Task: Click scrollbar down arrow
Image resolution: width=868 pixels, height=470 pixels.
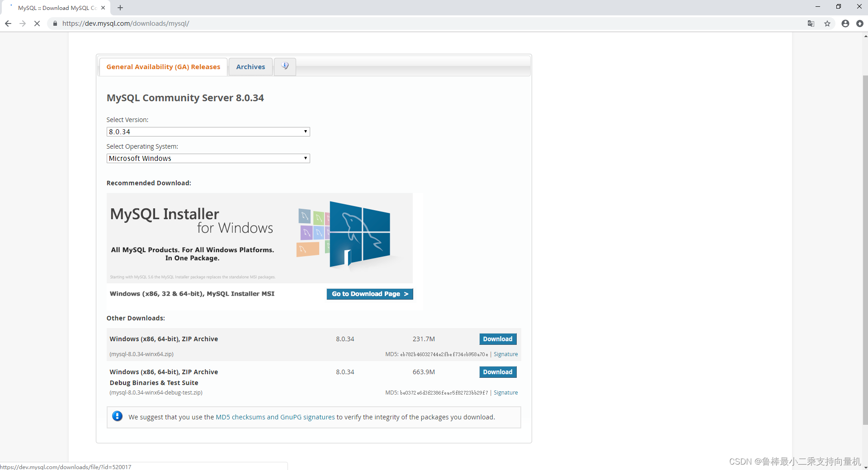Action: 865,467
